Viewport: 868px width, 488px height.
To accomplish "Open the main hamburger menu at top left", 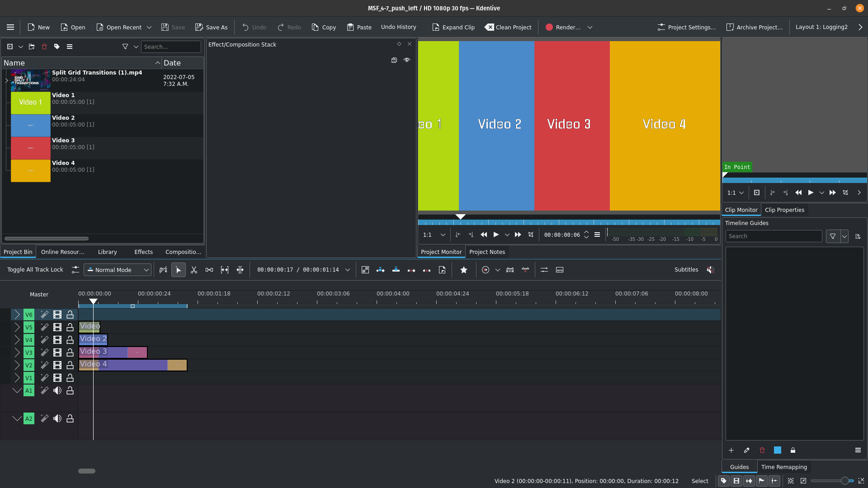I will [x=10, y=27].
